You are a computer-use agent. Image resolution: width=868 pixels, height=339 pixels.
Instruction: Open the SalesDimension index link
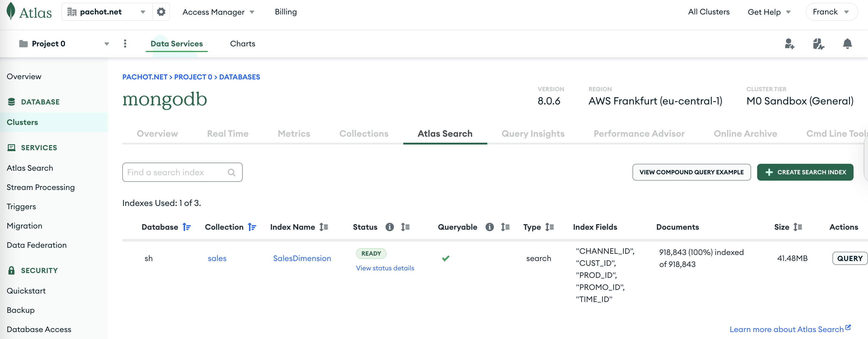[x=302, y=258]
